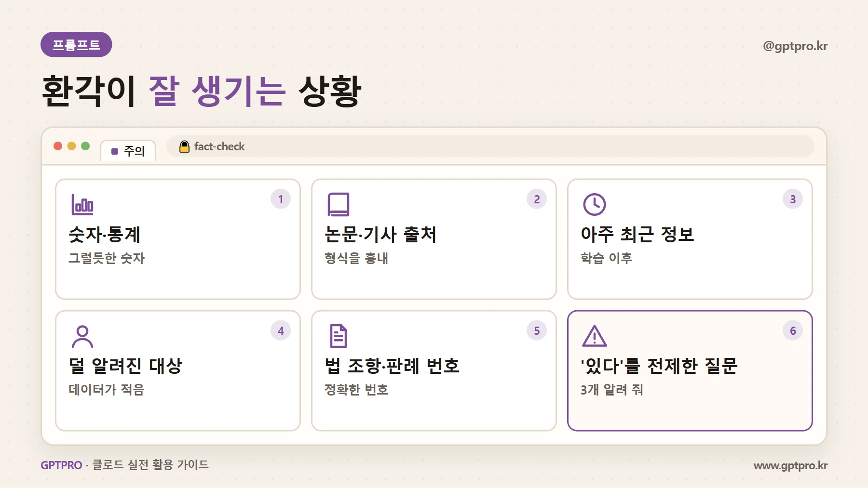Open the www.gptpro.kr link
868x488 pixels.
click(791, 465)
